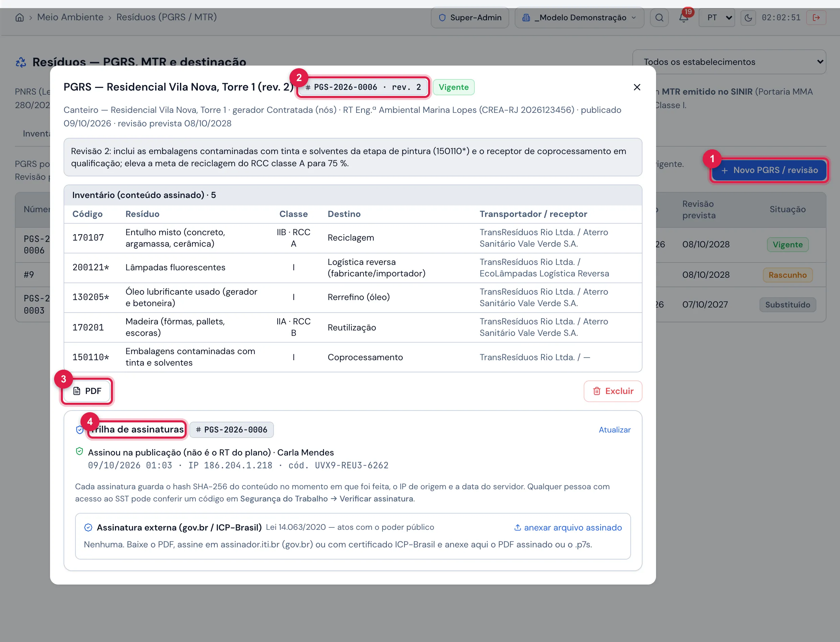Toggle dark mode moon icon
The image size is (840, 642).
[x=748, y=18]
